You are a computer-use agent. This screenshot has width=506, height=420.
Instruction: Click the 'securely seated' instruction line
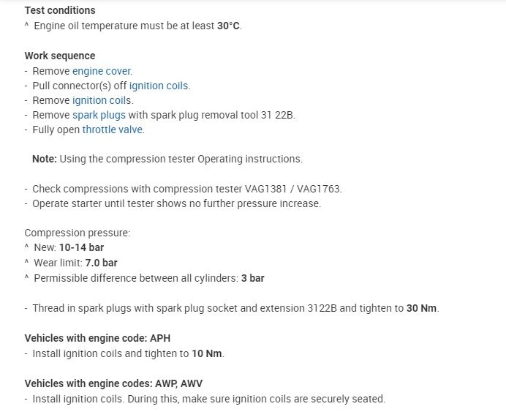tap(208, 399)
